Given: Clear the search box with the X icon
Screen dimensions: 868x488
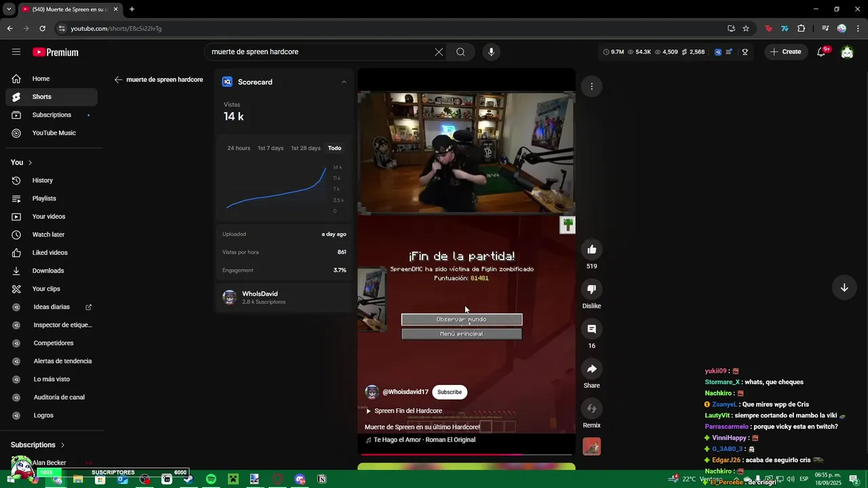Looking at the screenshot, I should pyautogui.click(x=439, y=52).
